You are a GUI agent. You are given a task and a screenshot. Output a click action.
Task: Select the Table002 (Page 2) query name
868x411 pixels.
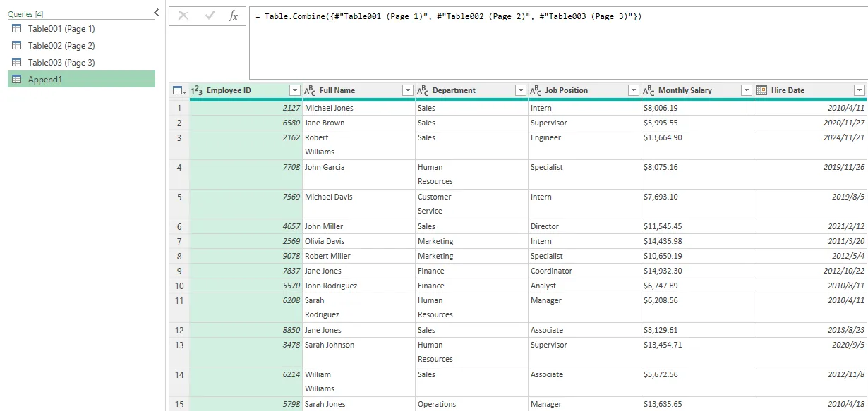click(61, 46)
